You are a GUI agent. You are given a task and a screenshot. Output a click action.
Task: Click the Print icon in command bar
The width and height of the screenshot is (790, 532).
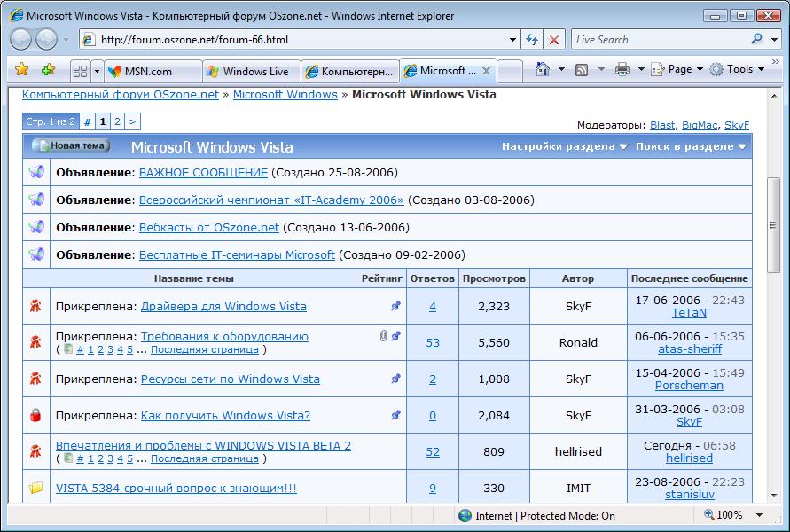click(622, 69)
